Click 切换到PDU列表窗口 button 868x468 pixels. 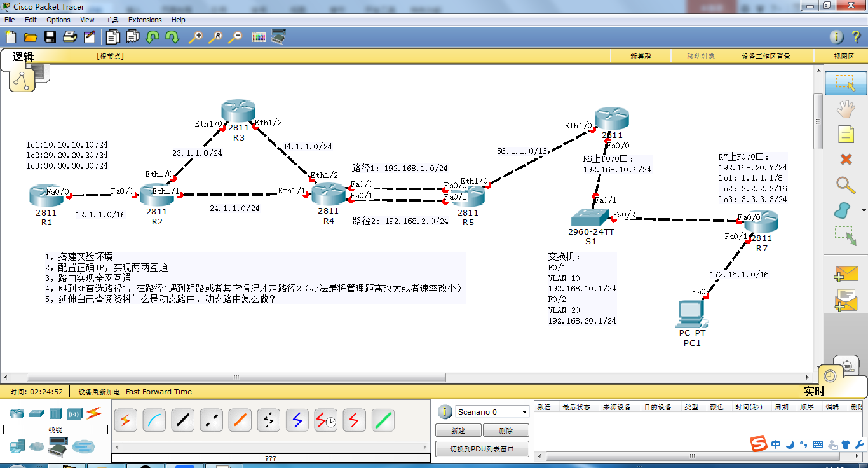tap(482, 449)
